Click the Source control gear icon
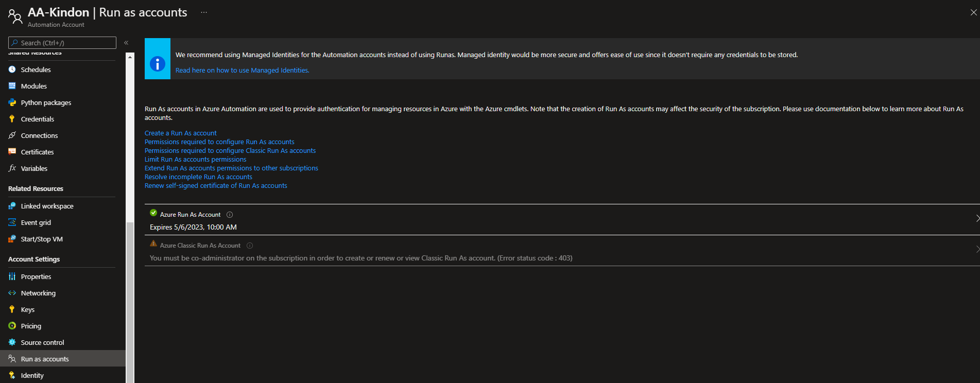Image resolution: width=980 pixels, height=383 pixels. [x=12, y=342]
